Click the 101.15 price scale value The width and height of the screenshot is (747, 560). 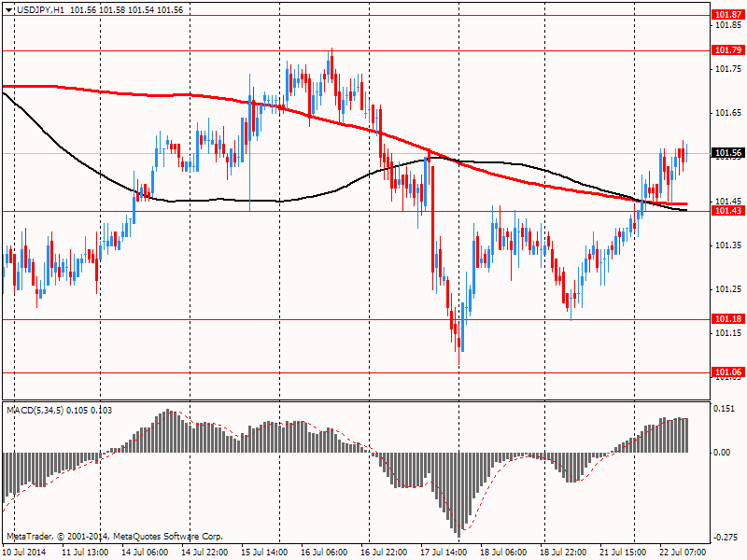(x=728, y=333)
